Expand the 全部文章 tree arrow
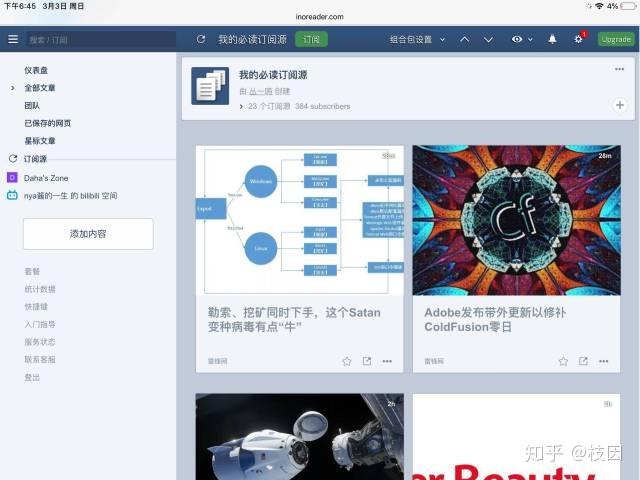This screenshot has width=640, height=480. (13, 88)
